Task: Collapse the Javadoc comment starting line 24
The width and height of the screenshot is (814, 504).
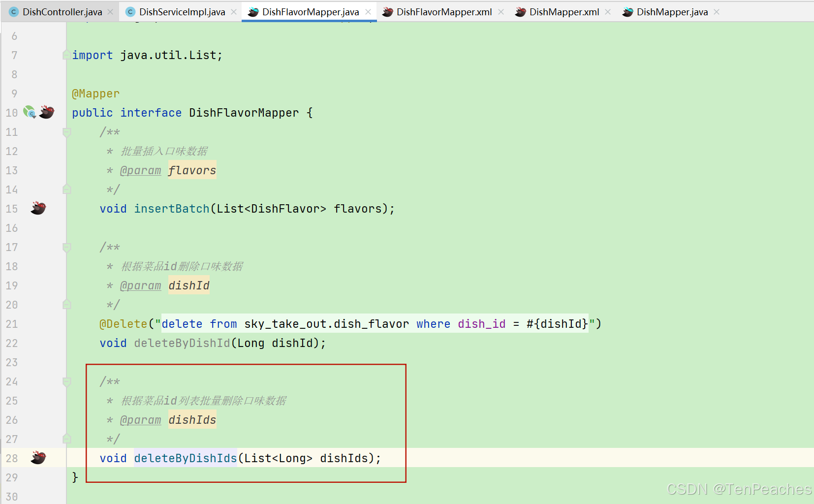Action: 66,381
